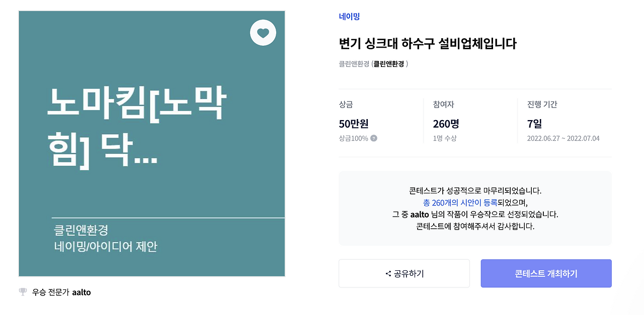Click the prize amount 50만원

click(354, 124)
